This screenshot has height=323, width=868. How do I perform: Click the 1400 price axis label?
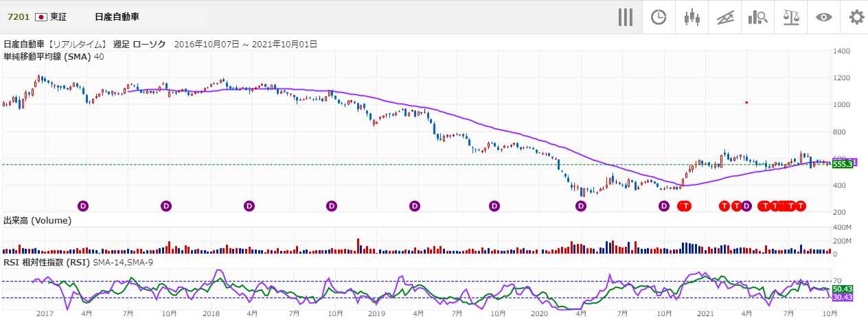pyautogui.click(x=842, y=51)
